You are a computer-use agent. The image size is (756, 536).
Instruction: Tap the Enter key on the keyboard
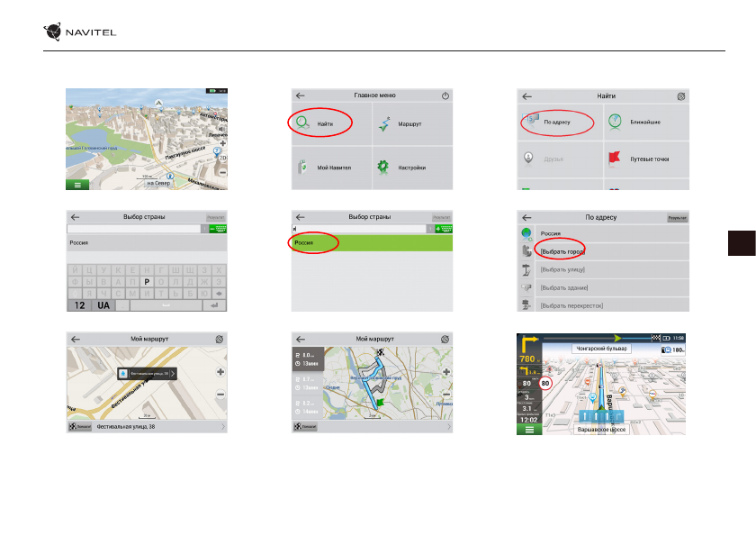coord(214,305)
